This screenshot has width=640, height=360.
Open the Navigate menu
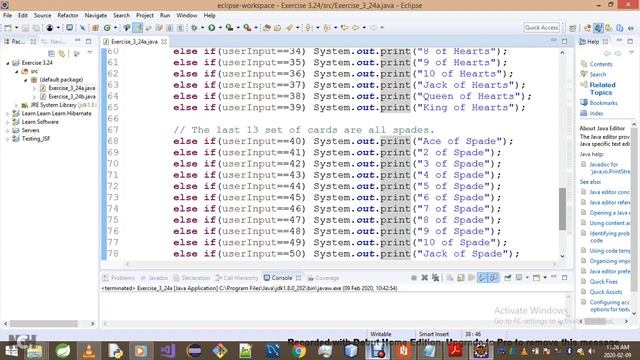(96, 15)
